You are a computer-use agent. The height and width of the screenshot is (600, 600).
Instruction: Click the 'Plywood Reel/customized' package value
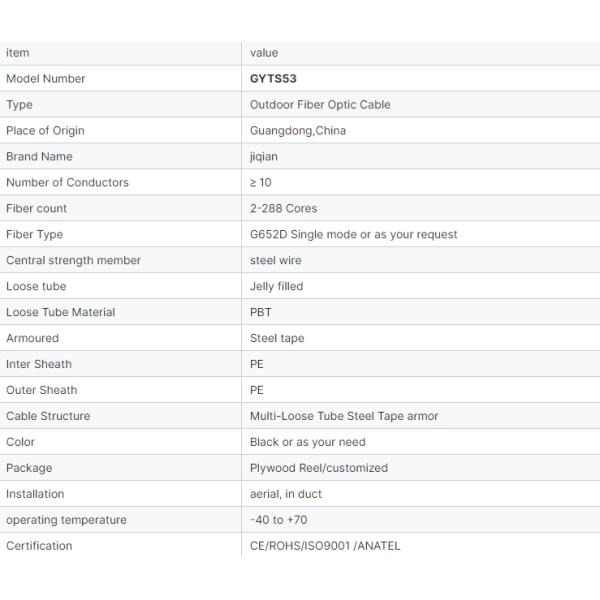(x=318, y=468)
